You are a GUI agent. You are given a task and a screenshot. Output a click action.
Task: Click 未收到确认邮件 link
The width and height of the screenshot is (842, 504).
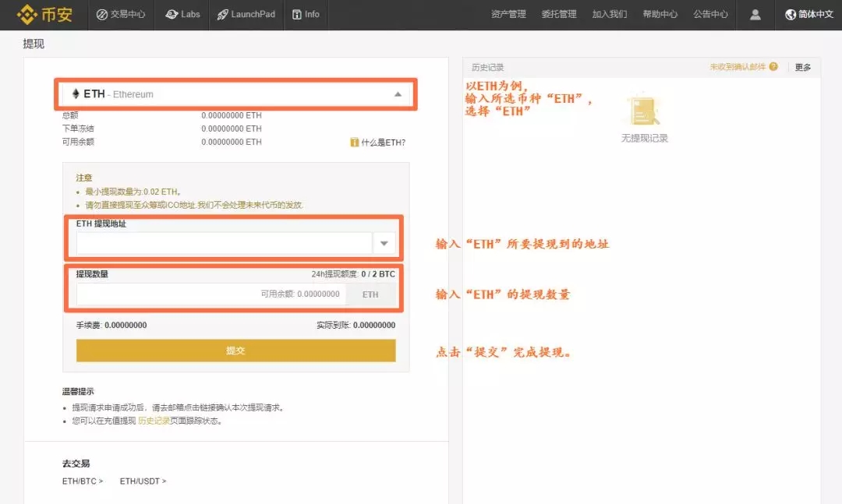point(738,66)
